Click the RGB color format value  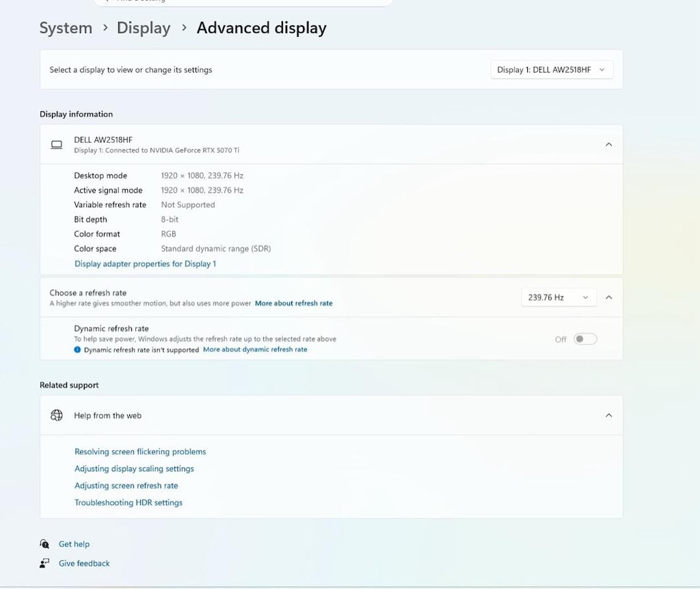coord(169,234)
